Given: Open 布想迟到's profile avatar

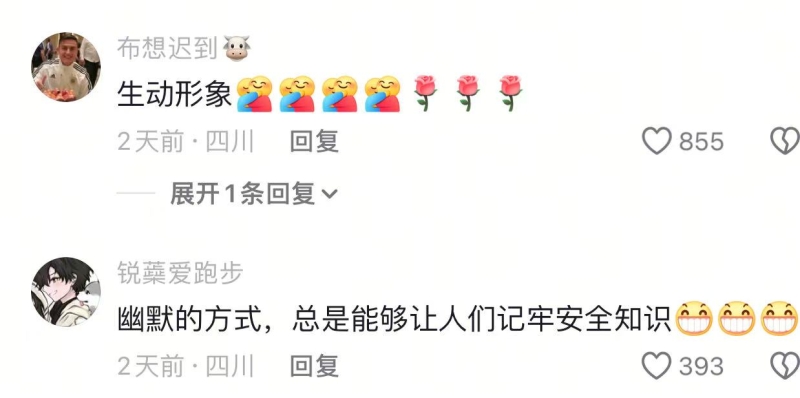Looking at the screenshot, I should click(x=66, y=67).
